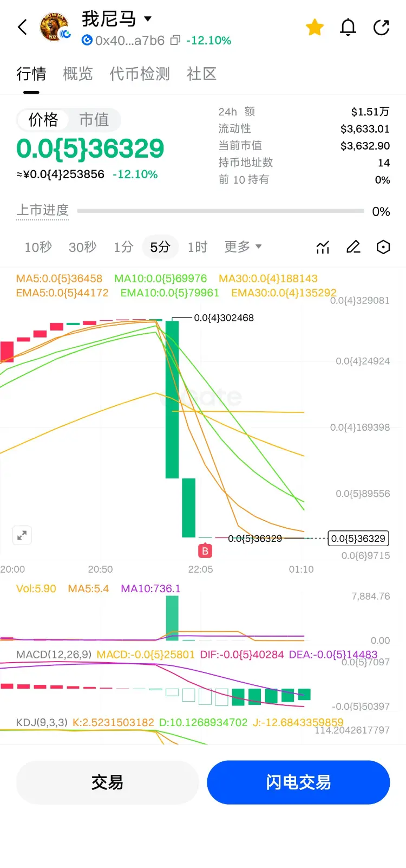Screen dimensions: 406x868
Task: Tap the back arrow icon
Action: tap(22, 27)
